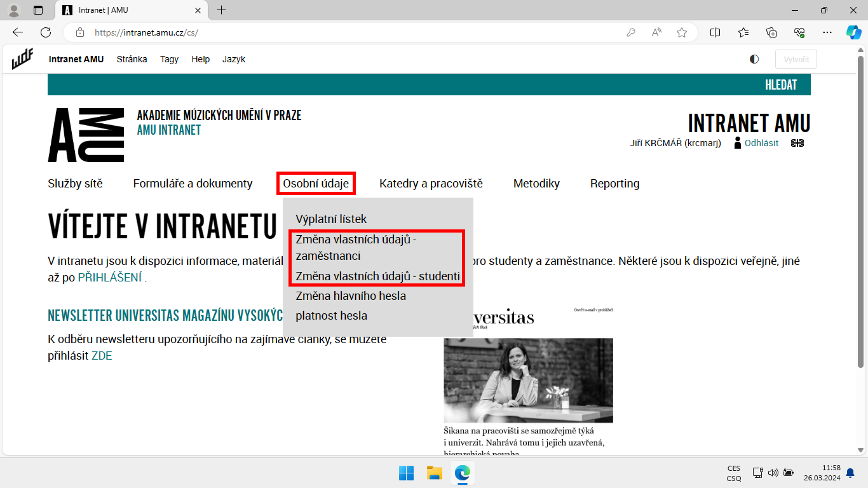The height and width of the screenshot is (488, 868).
Task: Go back using browser back arrow
Action: click(17, 32)
